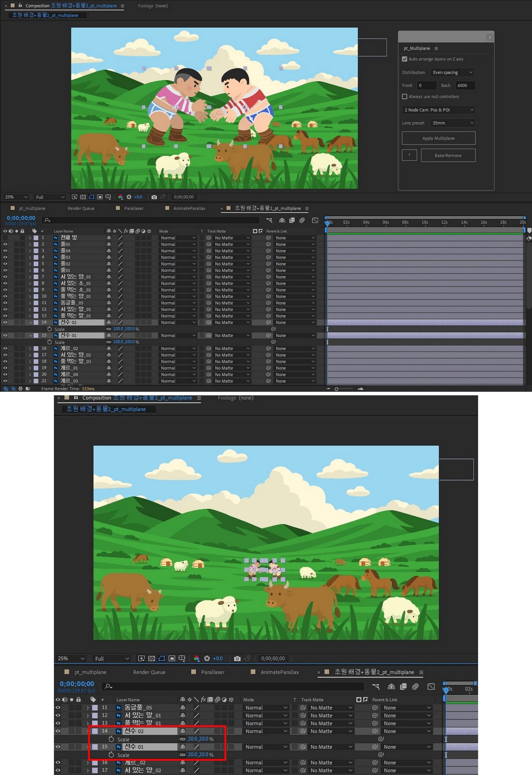Open Graph Editor icon in lower timeline

(431, 686)
